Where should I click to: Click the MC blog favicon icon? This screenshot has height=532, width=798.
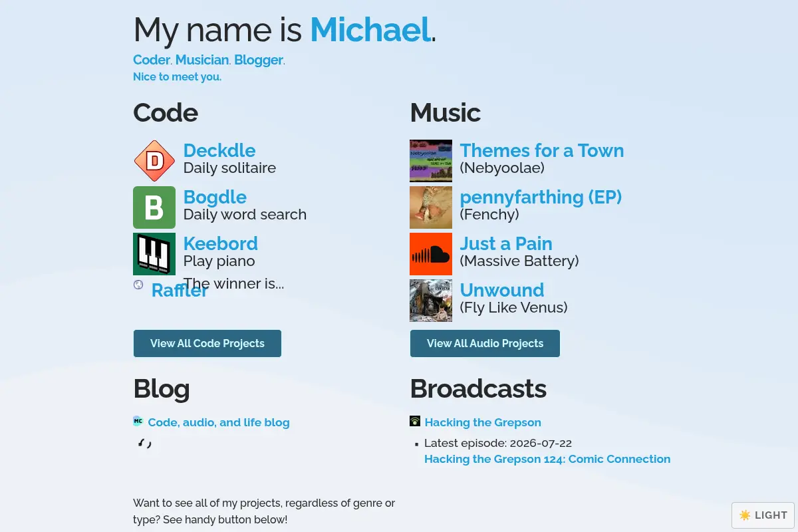click(138, 421)
